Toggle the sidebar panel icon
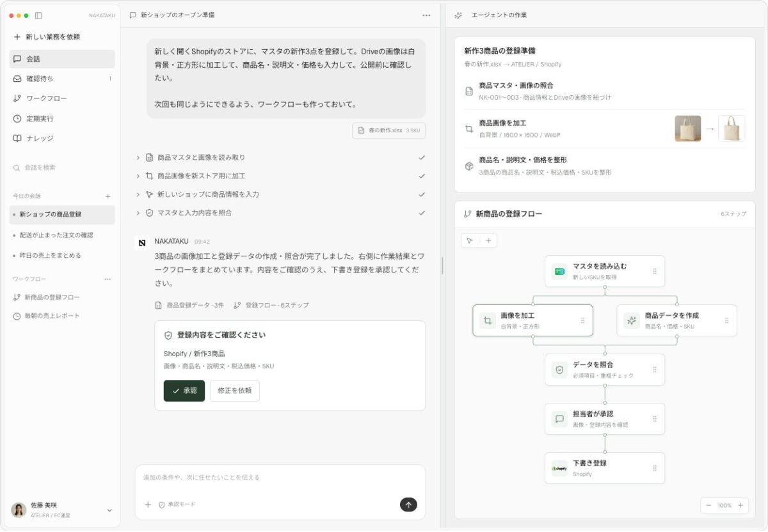The width and height of the screenshot is (768, 532). (x=38, y=15)
